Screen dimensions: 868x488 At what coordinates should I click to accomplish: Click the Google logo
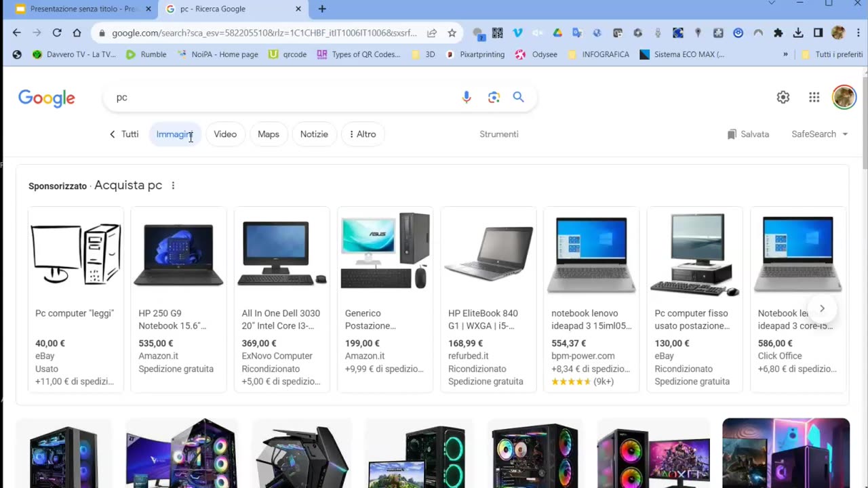(47, 98)
